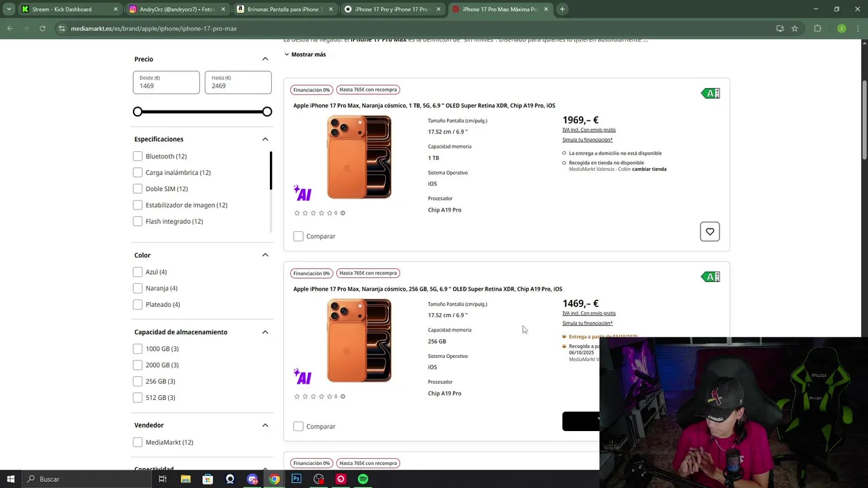The height and width of the screenshot is (488, 868).
Task: Open the Chrome three-dot menu
Action: [x=859, y=28]
